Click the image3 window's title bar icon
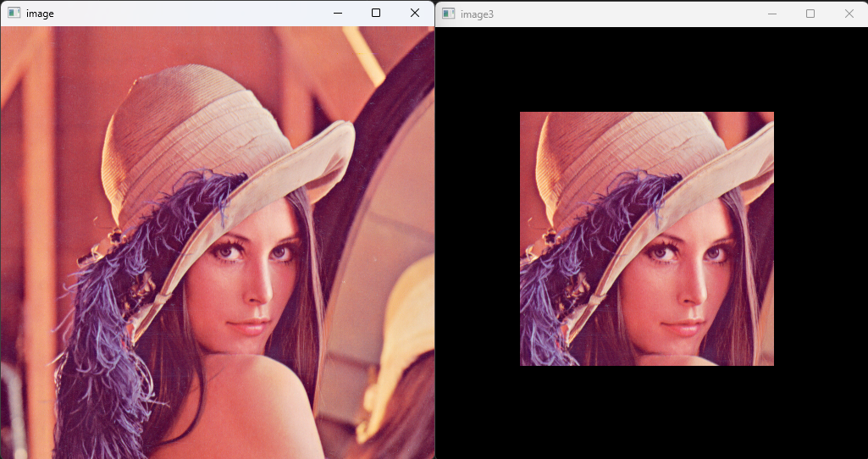This screenshot has width=868, height=459. [448, 14]
